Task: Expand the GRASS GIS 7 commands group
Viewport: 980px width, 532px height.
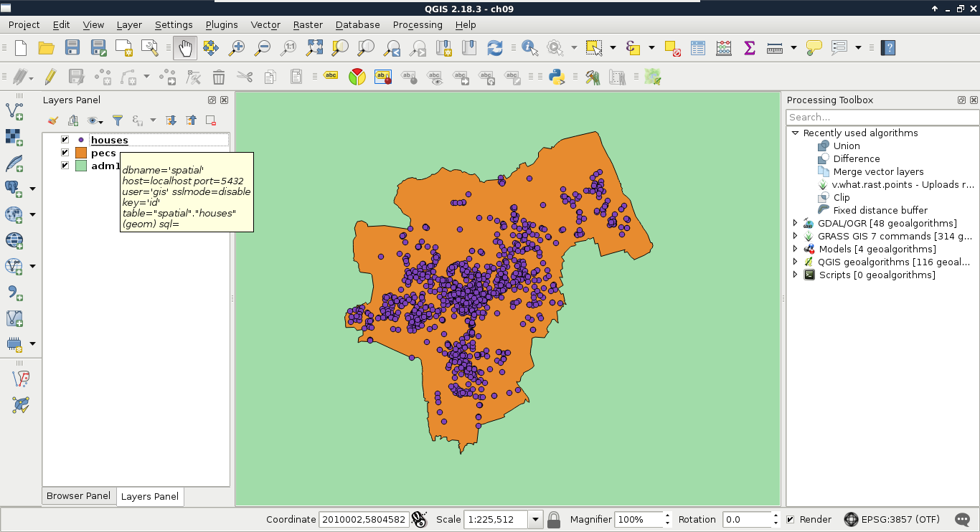Action: [x=795, y=237]
